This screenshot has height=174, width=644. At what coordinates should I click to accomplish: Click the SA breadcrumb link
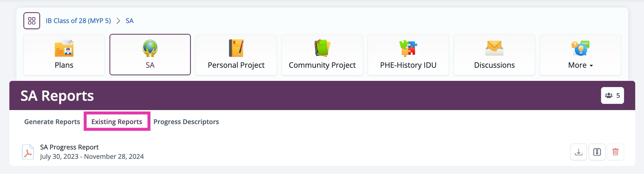click(129, 21)
